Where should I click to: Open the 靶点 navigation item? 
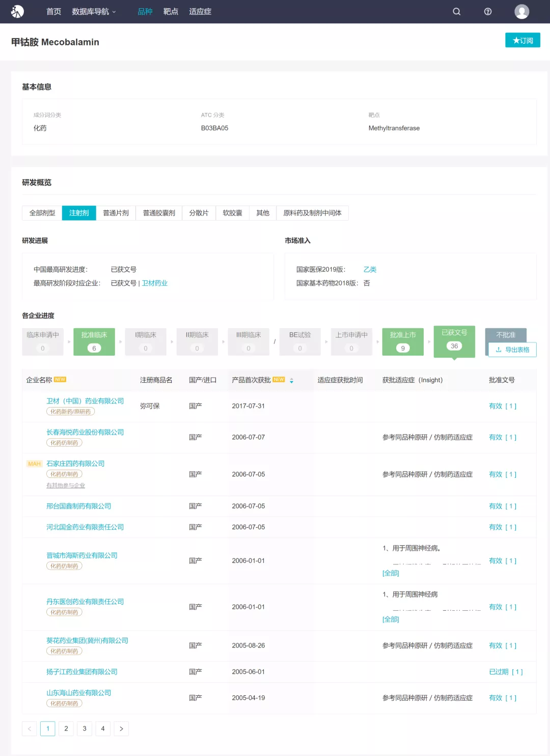tap(171, 11)
